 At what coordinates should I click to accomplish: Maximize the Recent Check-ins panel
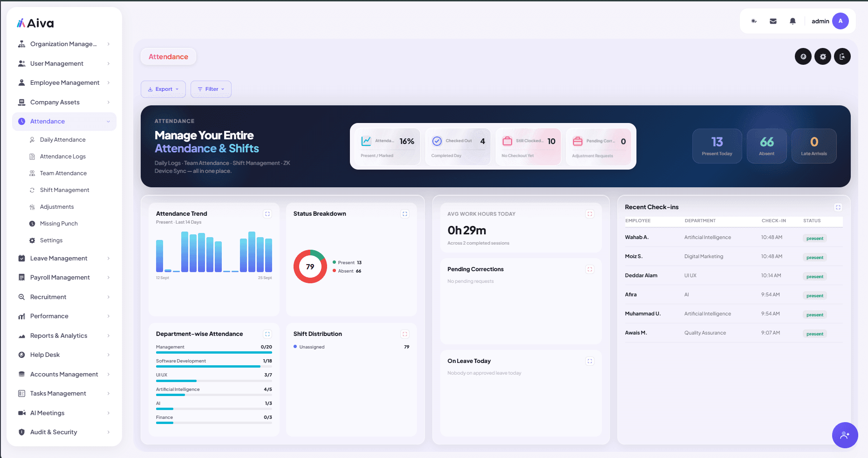[838, 207]
